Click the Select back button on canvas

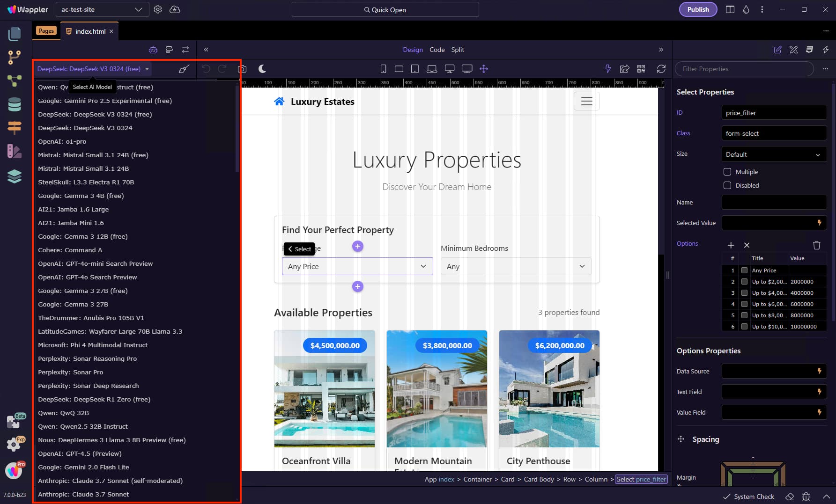tap(299, 249)
